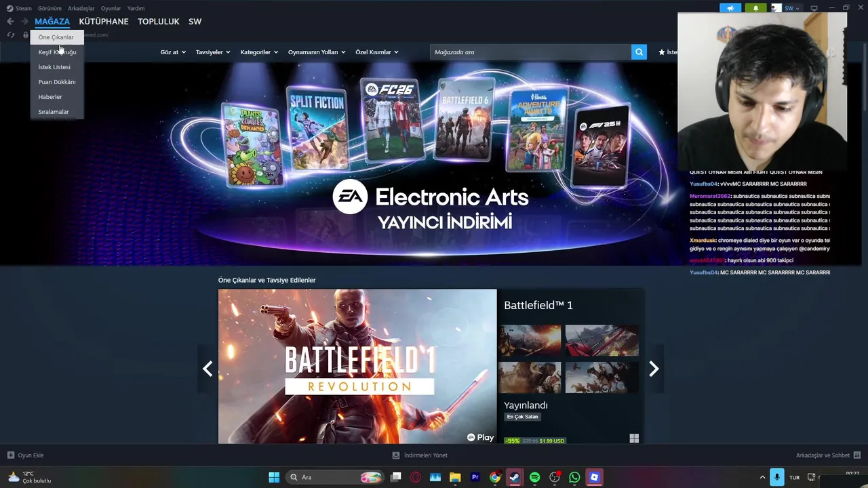Open Roblox from taskbar

pos(594,477)
